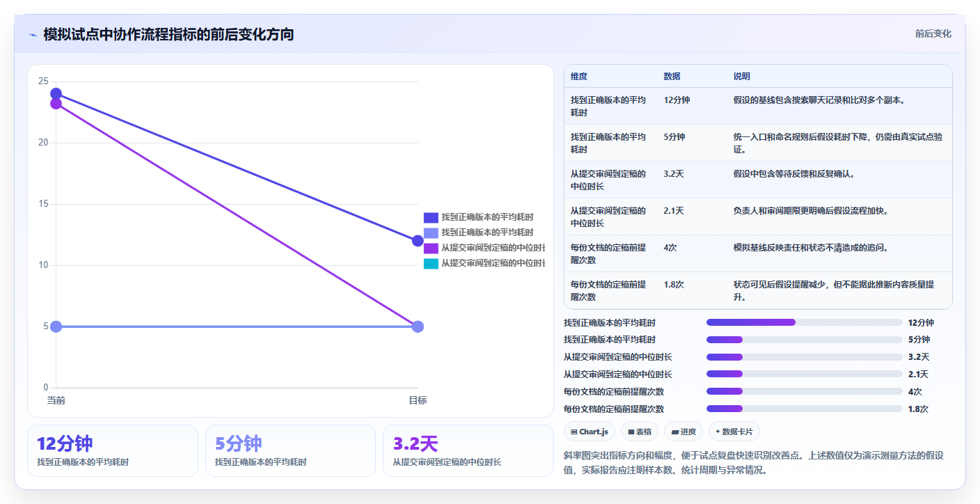
Task: Click the footnote starting 斜率图突出指标方向和幅度
Action: (754, 463)
